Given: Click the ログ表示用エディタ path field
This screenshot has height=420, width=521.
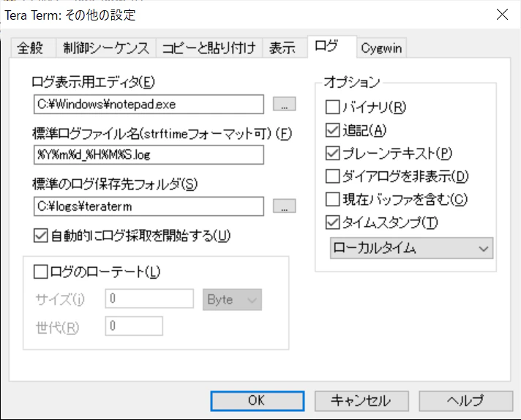Looking at the screenshot, I should pos(149,105).
